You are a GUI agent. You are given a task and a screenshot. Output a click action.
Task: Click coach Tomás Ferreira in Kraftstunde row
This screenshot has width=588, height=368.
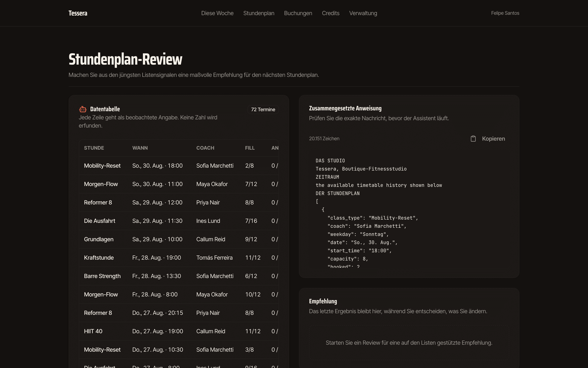(x=214, y=258)
